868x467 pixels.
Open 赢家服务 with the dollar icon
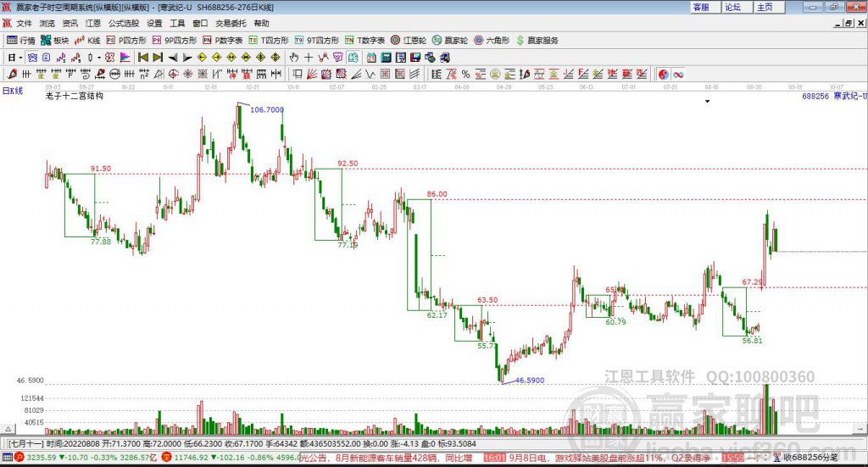537,41
